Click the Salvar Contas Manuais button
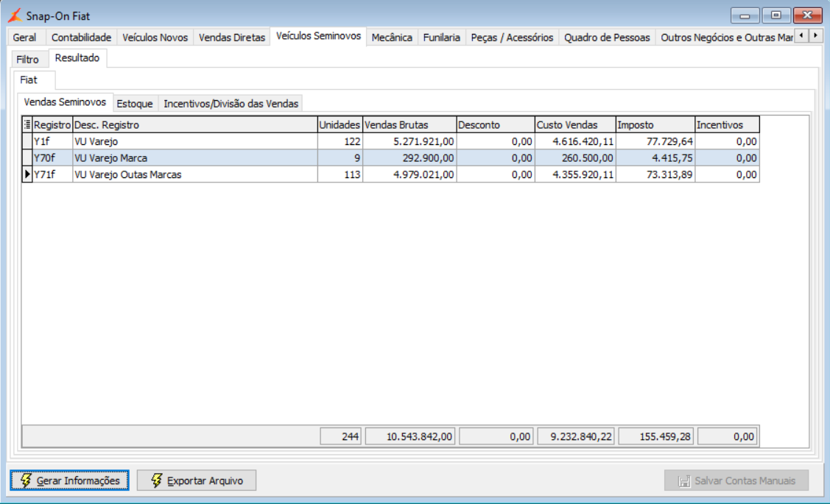The width and height of the screenshot is (830, 504). 736,480
